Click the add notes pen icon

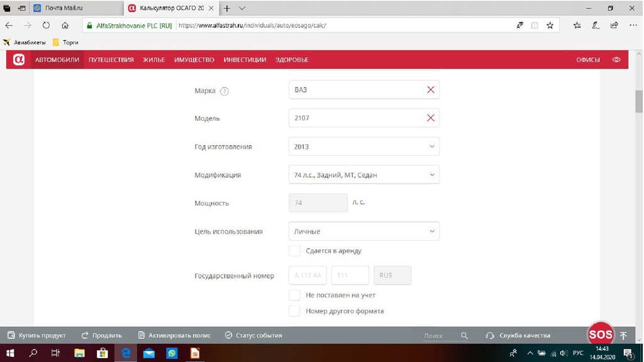596,25
